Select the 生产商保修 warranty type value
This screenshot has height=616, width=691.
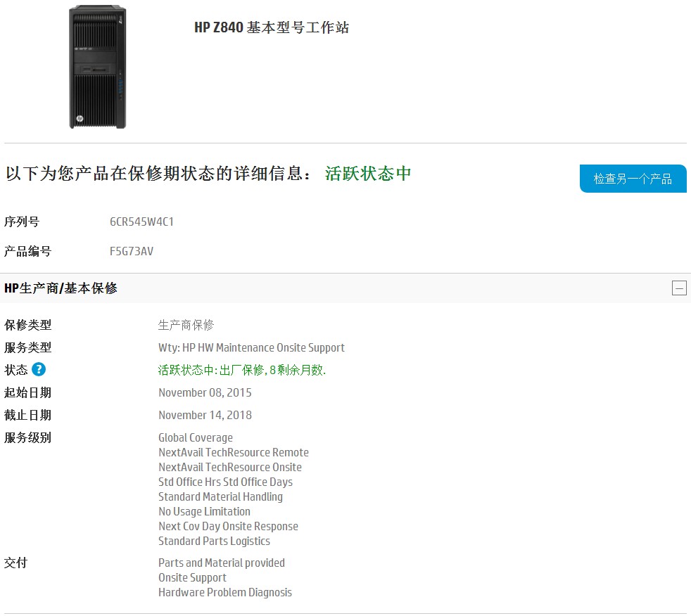pos(186,325)
